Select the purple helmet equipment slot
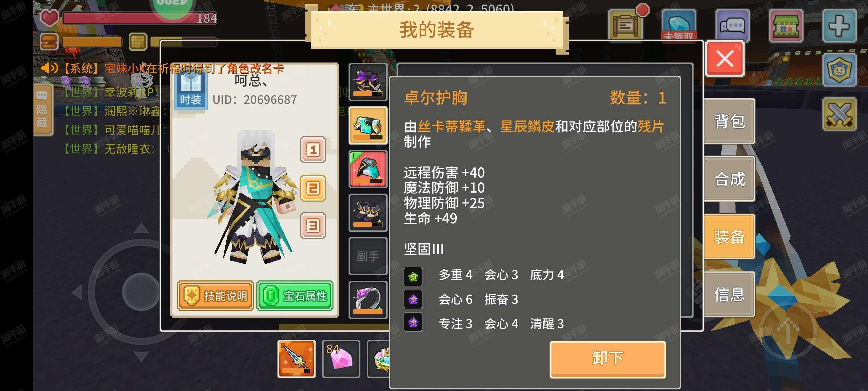Screen dimensions: 868x391 tap(368, 82)
